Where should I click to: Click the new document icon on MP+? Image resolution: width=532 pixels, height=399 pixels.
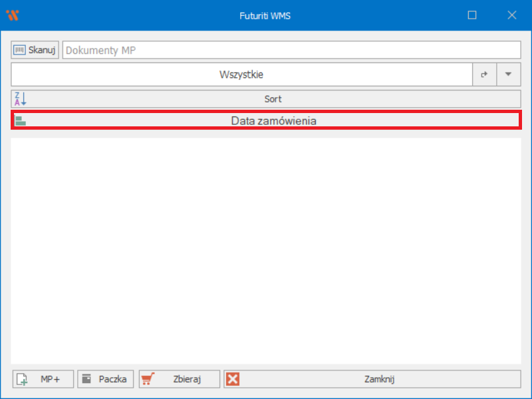(x=22, y=379)
